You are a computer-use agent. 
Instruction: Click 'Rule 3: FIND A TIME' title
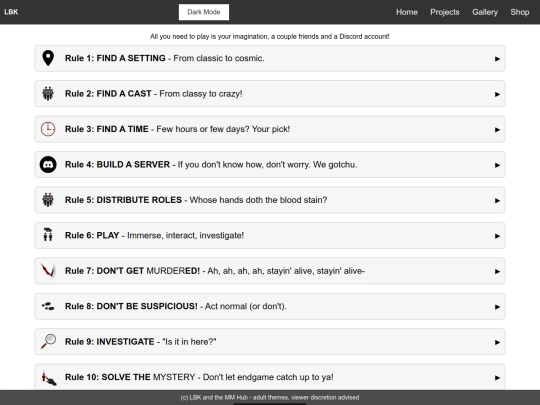tap(106, 129)
